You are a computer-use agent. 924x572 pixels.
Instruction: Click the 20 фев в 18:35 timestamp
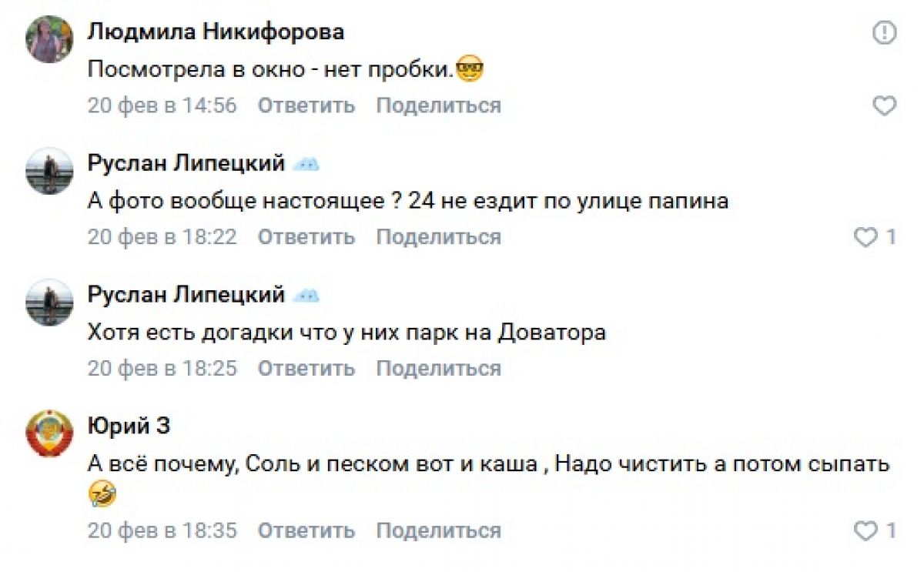click(x=162, y=530)
